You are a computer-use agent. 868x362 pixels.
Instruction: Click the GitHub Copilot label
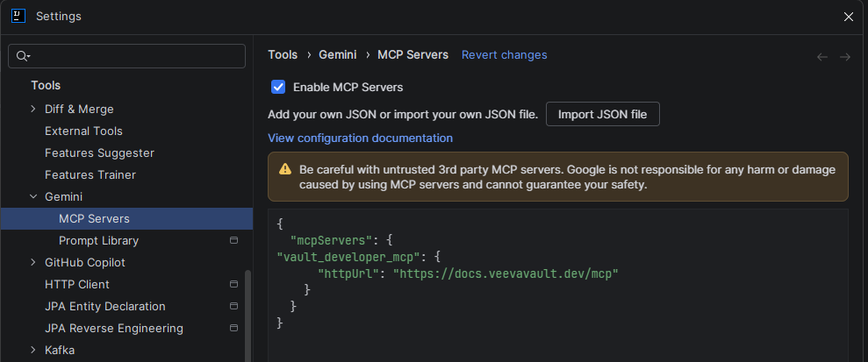[85, 263]
